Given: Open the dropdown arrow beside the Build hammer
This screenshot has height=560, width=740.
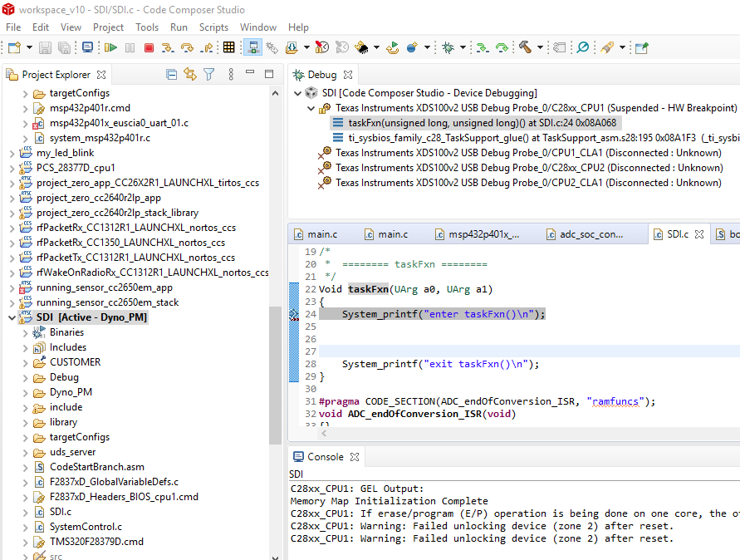Looking at the screenshot, I should coord(541,48).
